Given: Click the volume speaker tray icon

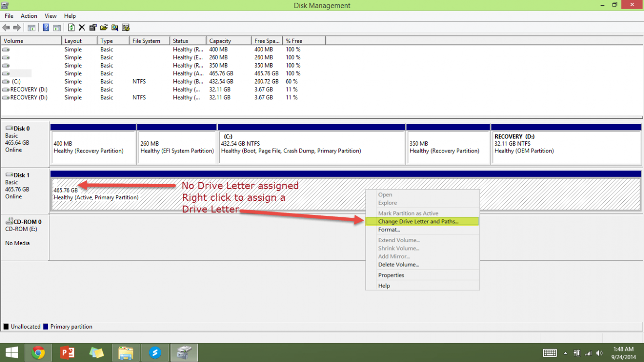Looking at the screenshot, I should [600, 353].
